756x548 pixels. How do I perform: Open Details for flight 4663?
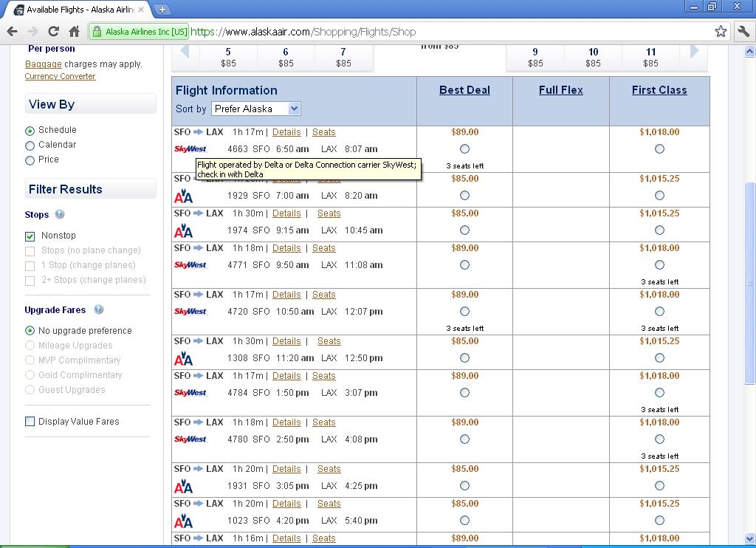pos(286,132)
